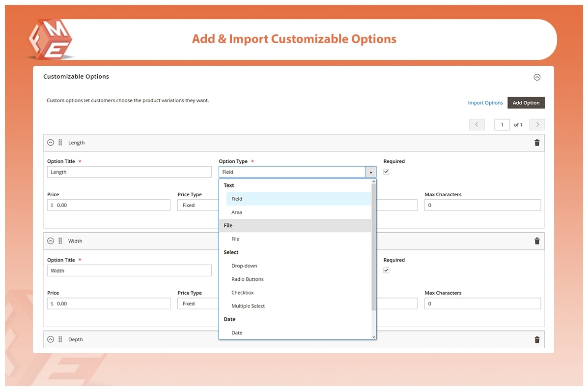This screenshot has width=588, height=391.
Task: Open the Import Options link
Action: pos(485,103)
